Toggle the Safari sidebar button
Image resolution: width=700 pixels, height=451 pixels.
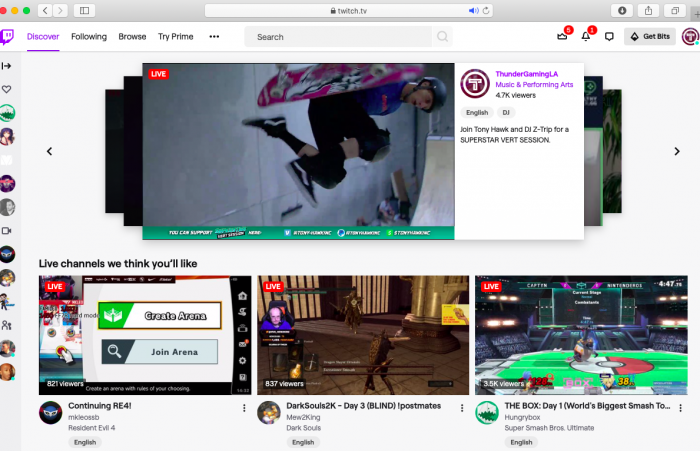click(x=82, y=10)
